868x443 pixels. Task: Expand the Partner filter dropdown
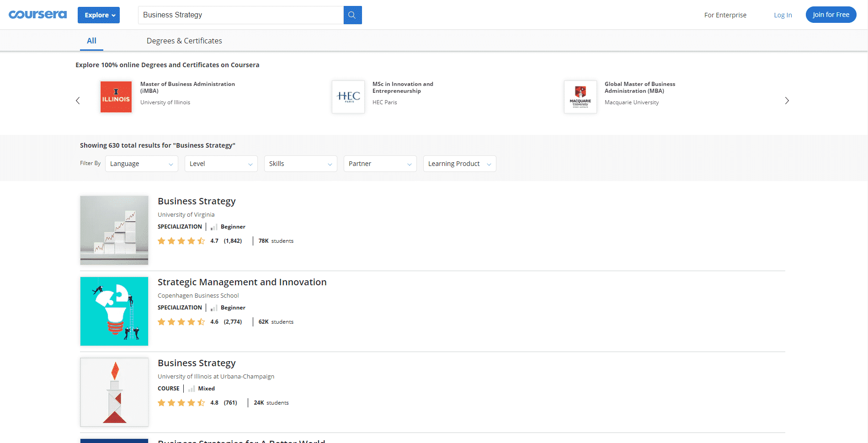[380, 164]
